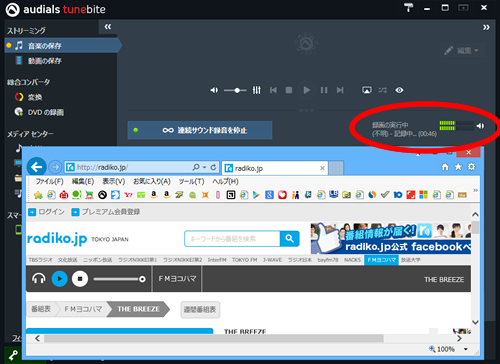500x364 pixels.
Task: Collapse the Audials left sidebar with double chevron
Action: tap(108, 27)
